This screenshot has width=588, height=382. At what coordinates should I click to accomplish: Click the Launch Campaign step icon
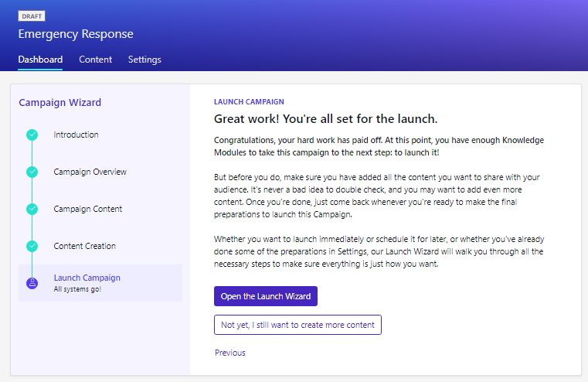32,283
